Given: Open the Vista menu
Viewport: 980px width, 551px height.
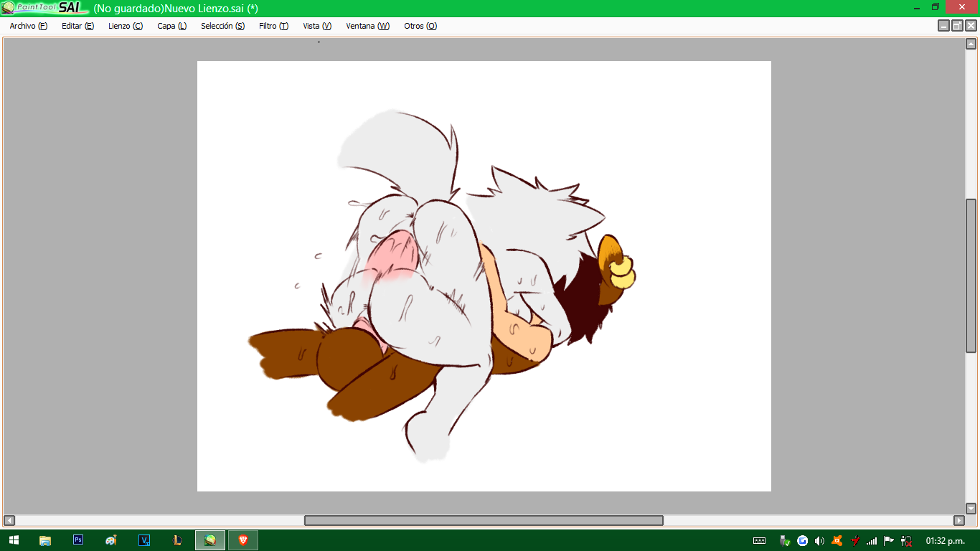Looking at the screenshot, I should coord(317,26).
